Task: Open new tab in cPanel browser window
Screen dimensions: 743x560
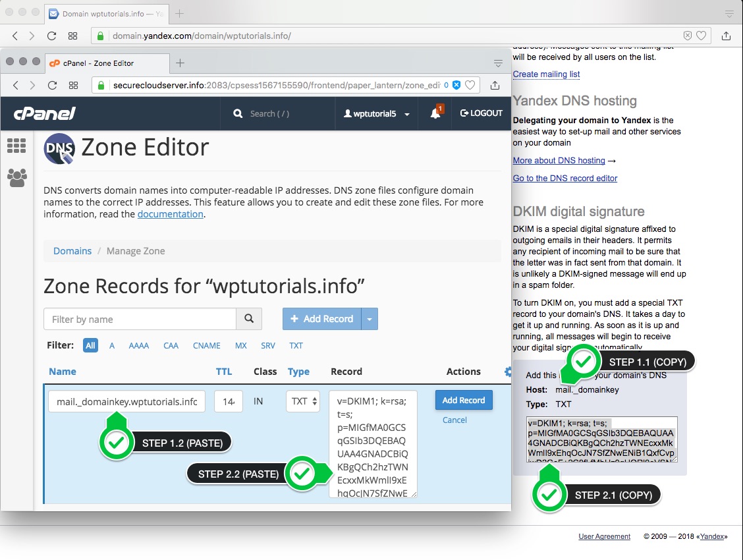Action: click(x=180, y=63)
